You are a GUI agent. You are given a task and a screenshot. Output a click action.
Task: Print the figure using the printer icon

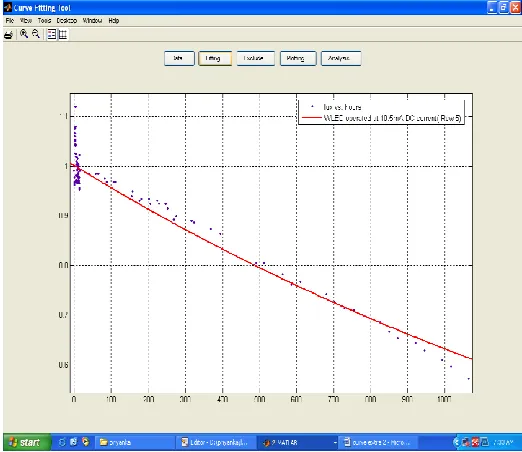[9, 34]
